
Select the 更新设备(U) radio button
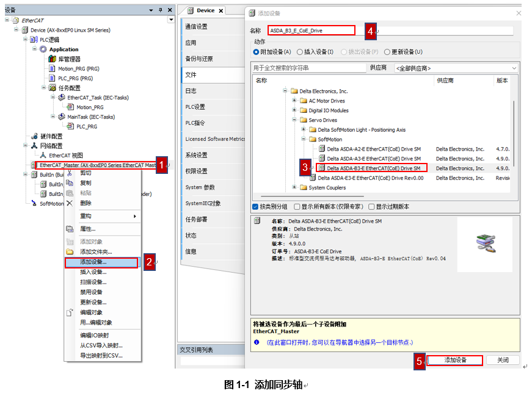click(387, 52)
